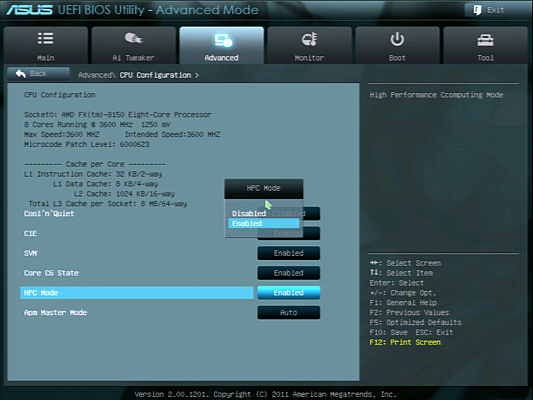Click the Tool printer icon
Image resolution: width=533 pixels, height=400 pixels.
point(485,40)
